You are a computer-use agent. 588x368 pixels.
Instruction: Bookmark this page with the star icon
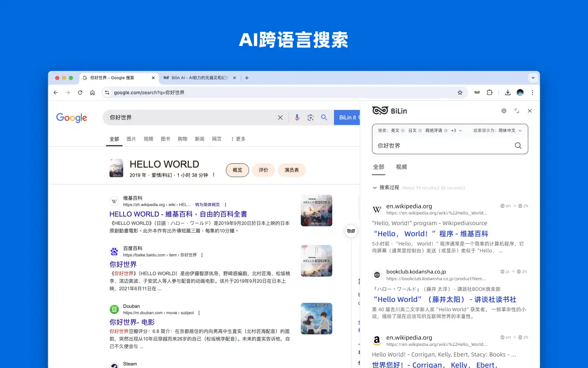(460, 92)
